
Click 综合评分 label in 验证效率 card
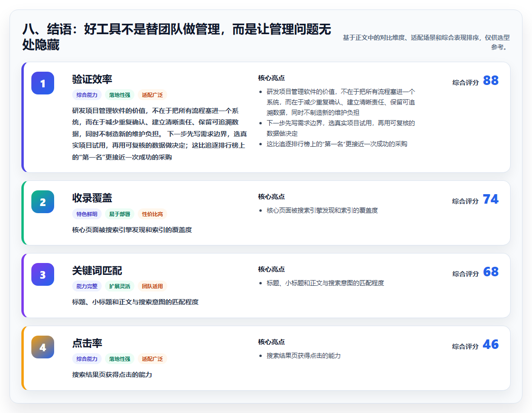tap(465, 83)
